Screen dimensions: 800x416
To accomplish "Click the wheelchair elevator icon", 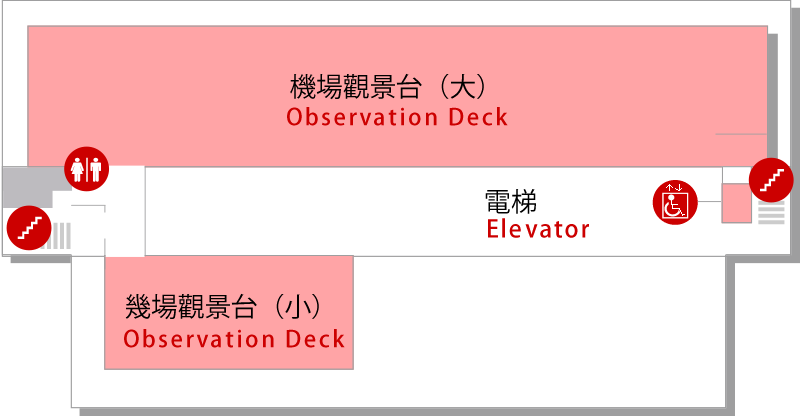I will coord(675,202).
